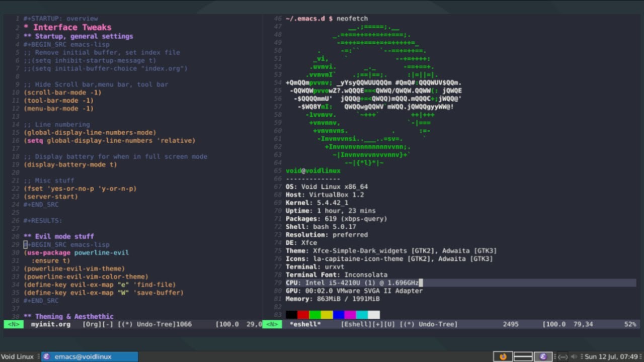Click the define-key line with 'save-buffer
Viewport: 644px width, 362px height.
(104, 293)
